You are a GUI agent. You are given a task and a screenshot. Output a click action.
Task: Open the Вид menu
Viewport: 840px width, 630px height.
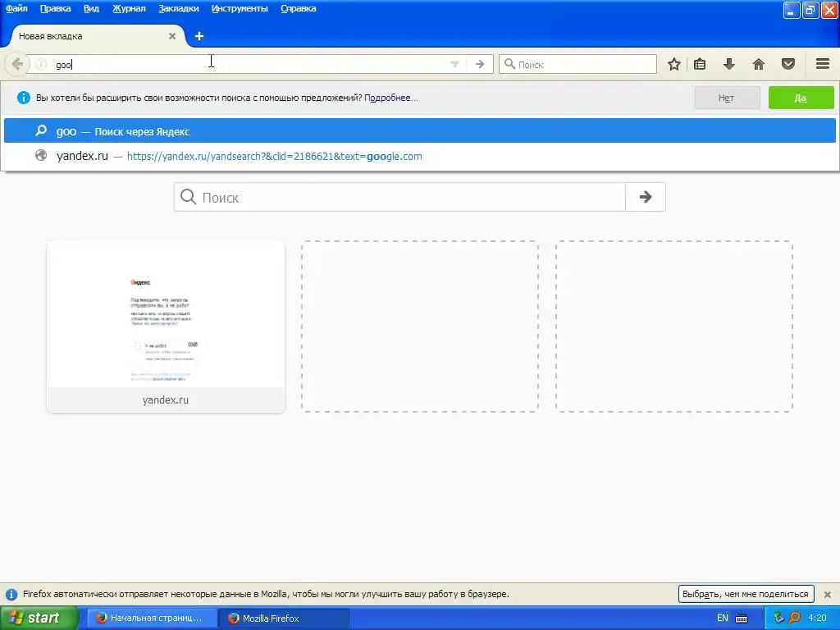[x=91, y=8]
